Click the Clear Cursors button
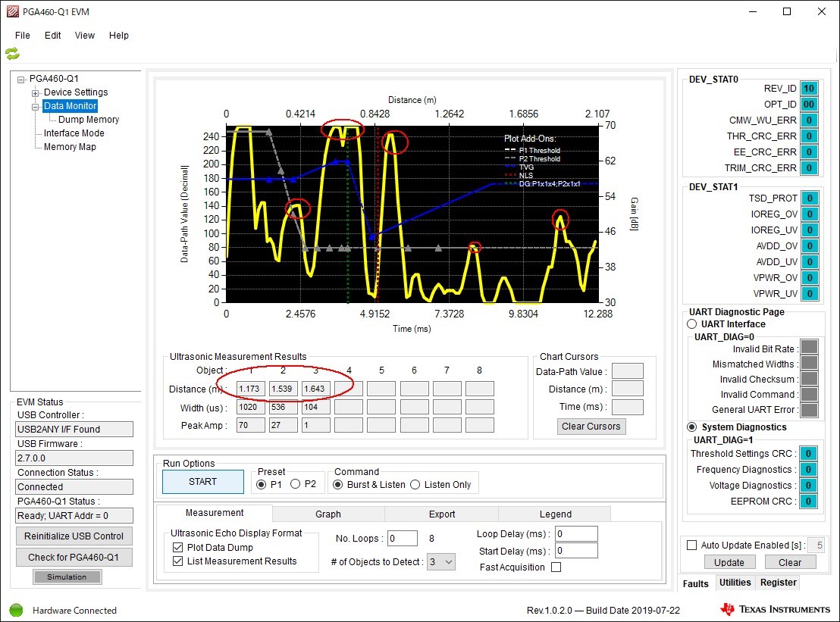The height and width of the screenshot is (622, 840). click(591, 427)
